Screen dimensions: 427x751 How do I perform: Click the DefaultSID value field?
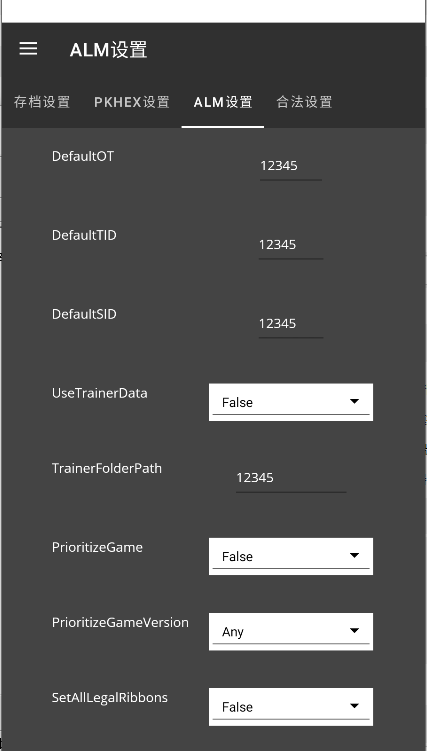point(291,324)
